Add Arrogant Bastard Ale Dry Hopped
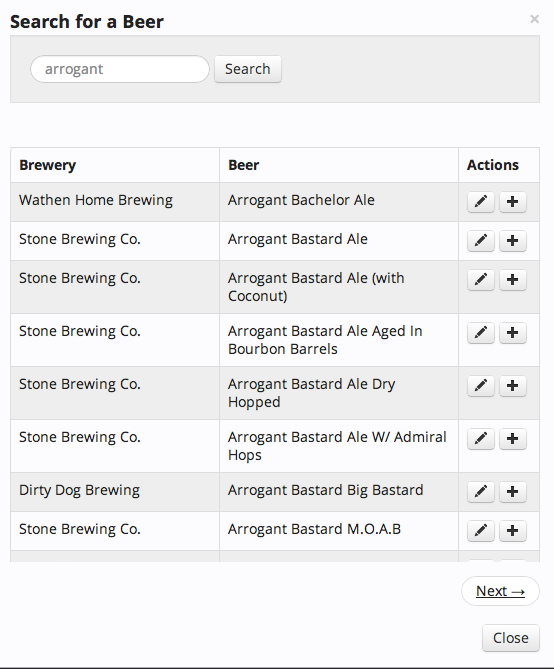This screenshot has width=554, height=669. click(512, 386)
